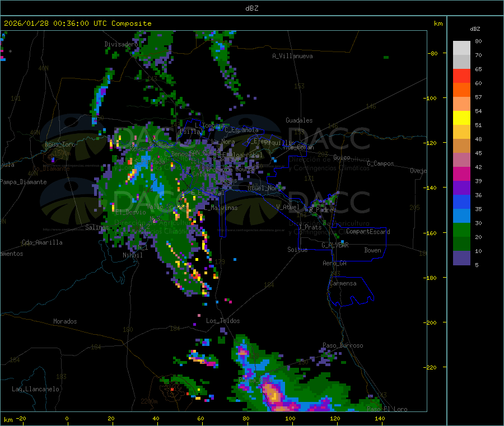This screenshot has height=426, width=504.
Task: Click the yellow 51-54 dBZ legend swatch
Action: point(461,118)
